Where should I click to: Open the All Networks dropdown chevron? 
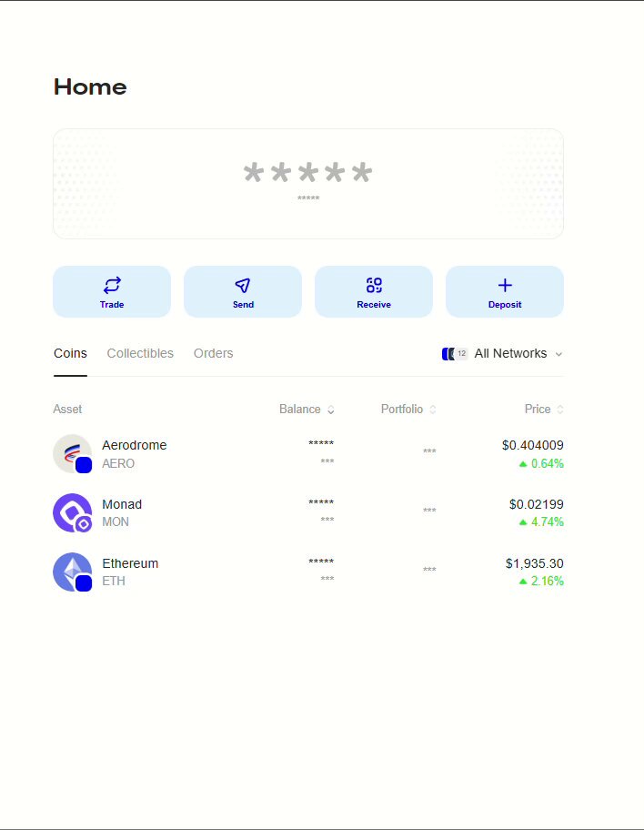click(558, 354)
